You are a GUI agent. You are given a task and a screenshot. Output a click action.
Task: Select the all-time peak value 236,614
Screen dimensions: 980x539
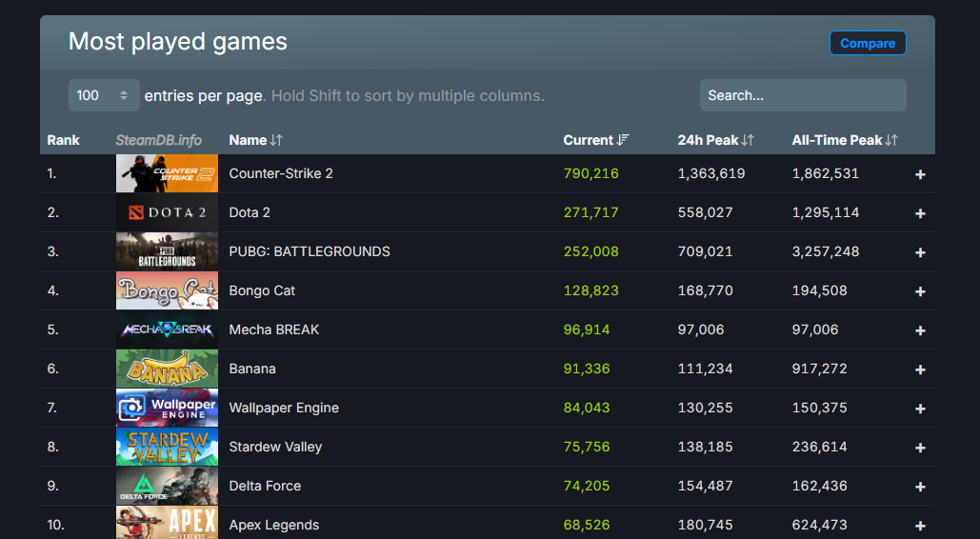[x=819, y=447]
